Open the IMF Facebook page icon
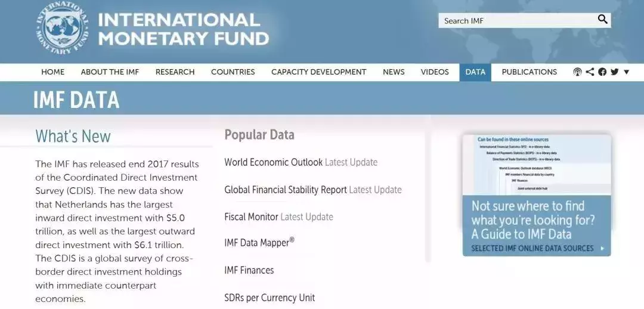The image size is (644, 309). [602, 72]
